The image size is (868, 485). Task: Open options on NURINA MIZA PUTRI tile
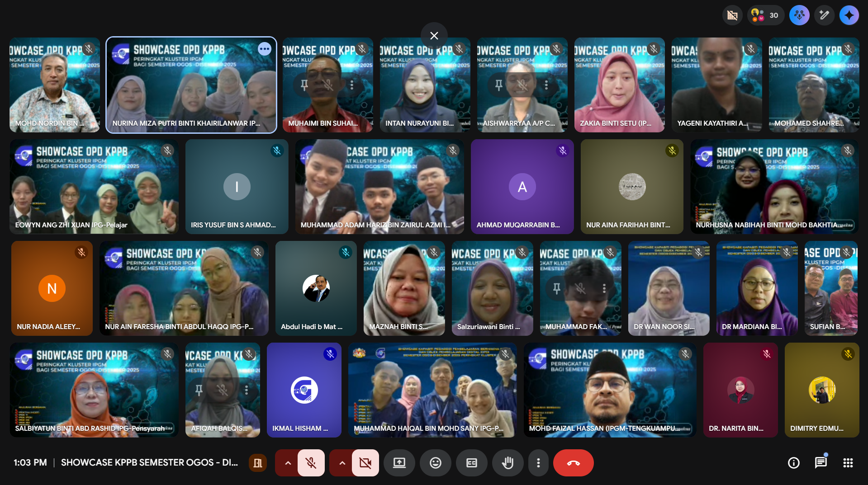[264, 49]
